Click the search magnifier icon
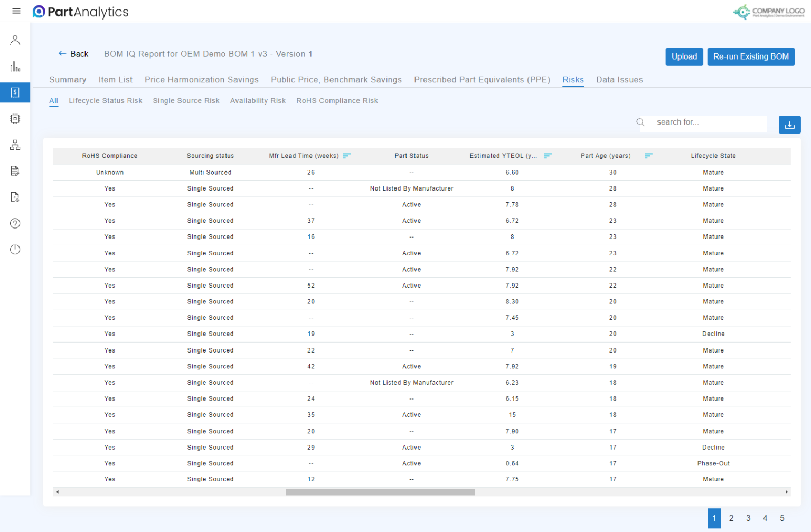Image resolution: width=811 pixels, height=532 pixels. [x=640, y=122]
